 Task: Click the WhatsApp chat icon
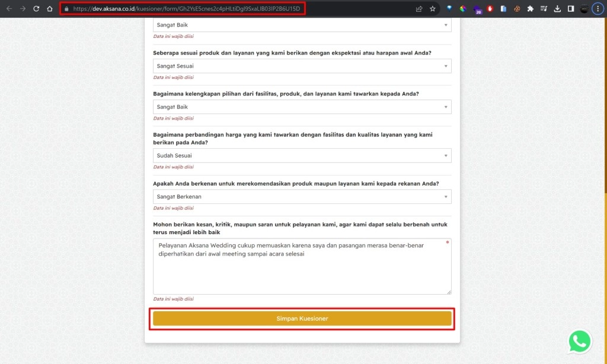point(579,342)
